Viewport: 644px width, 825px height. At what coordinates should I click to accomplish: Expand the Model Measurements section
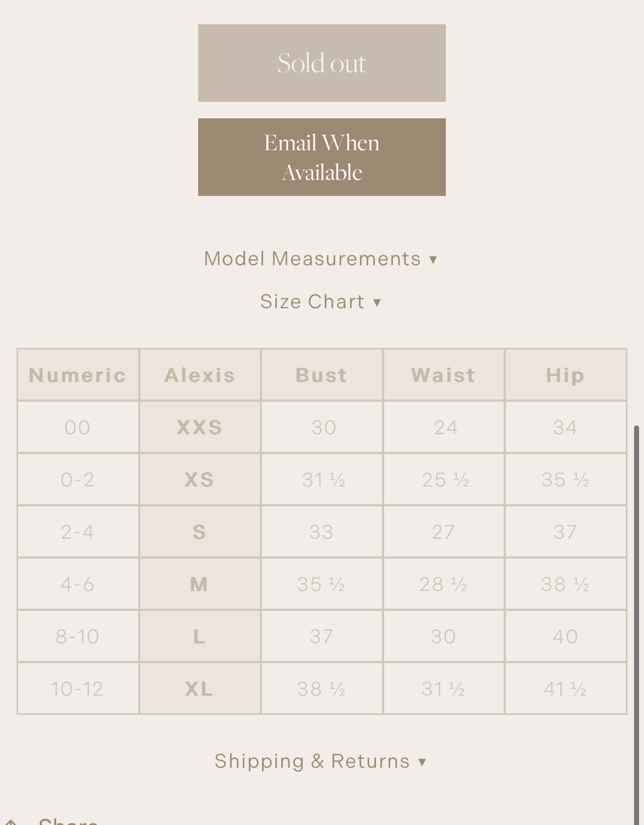(x=320, y=259)
